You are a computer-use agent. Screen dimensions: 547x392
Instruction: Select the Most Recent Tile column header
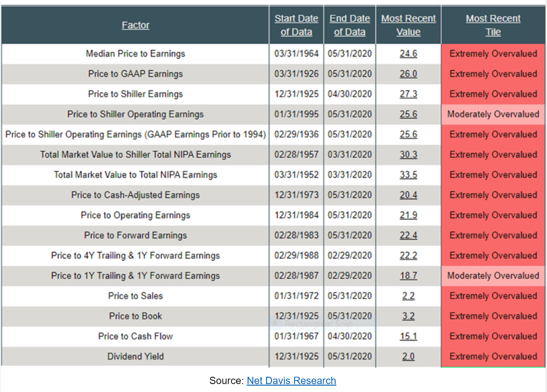coord(493,25)
